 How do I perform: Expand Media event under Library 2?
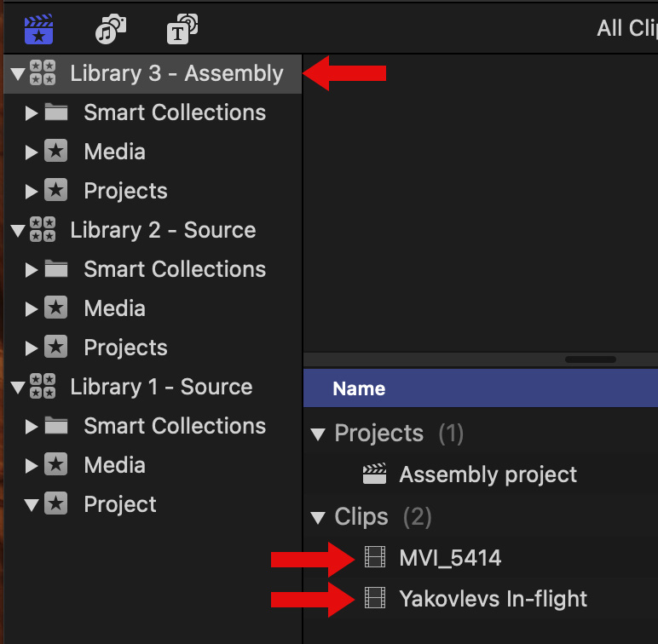[32, 308]
